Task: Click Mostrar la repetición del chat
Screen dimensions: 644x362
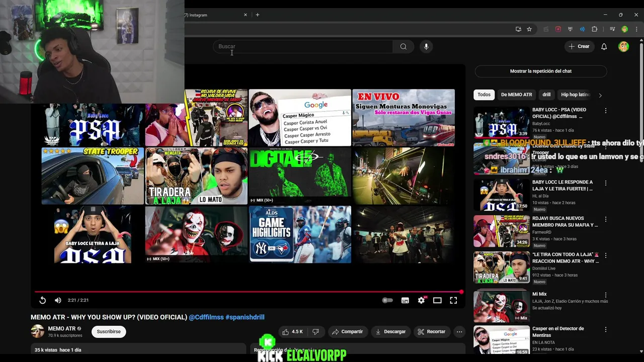Action: coord(541,71)
